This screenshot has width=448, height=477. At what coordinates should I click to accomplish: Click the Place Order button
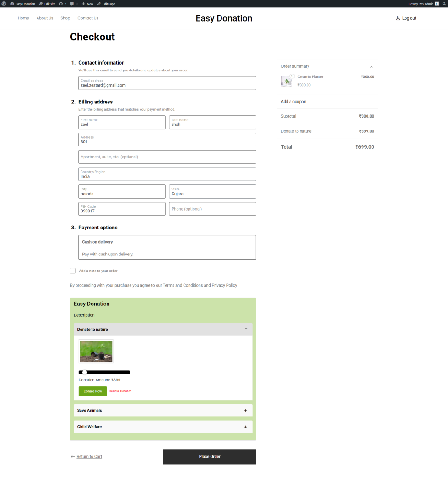(x=210, y=456)
